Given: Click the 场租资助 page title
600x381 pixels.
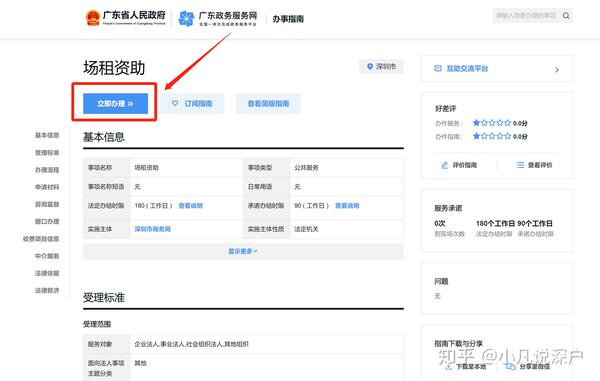Looking at the screenshot, I should 114,68.
